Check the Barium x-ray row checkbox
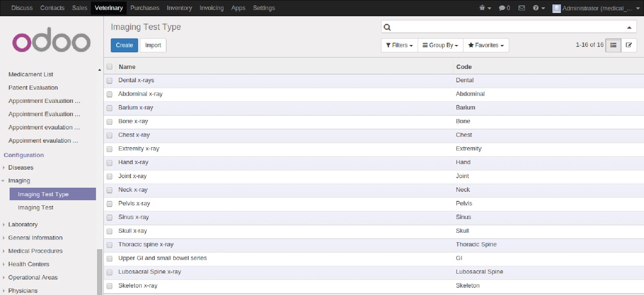644x295 pixels. tap(109, 108)
